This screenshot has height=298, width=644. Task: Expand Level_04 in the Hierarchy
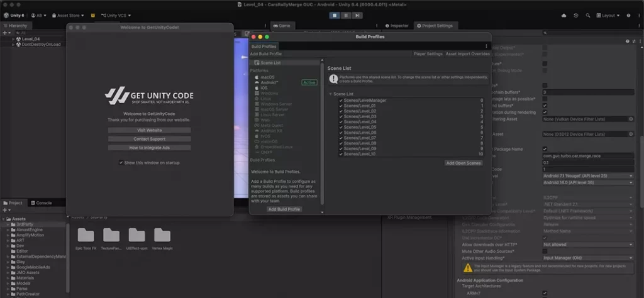(x=13, y=39)
